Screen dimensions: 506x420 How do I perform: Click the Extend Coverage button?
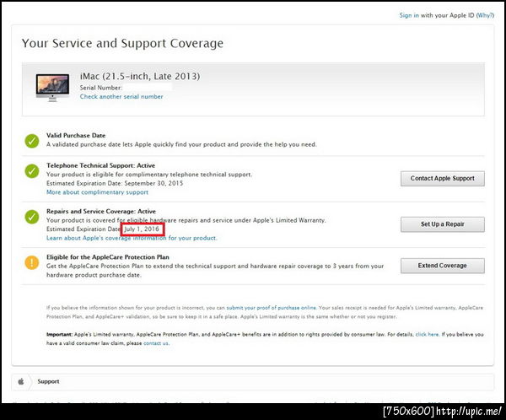[x=443, y=266]
